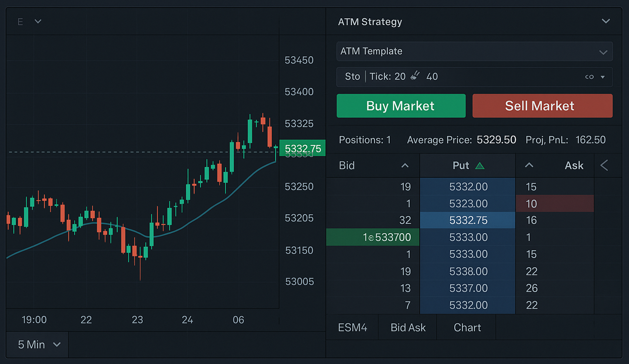Click the brush icon next to Tick: 20
The height and width of the screenshot is (364, 629).
415,76
